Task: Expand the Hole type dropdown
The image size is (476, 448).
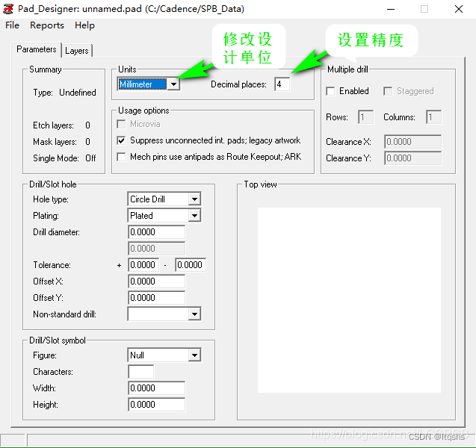Action: tap(194, 199)
